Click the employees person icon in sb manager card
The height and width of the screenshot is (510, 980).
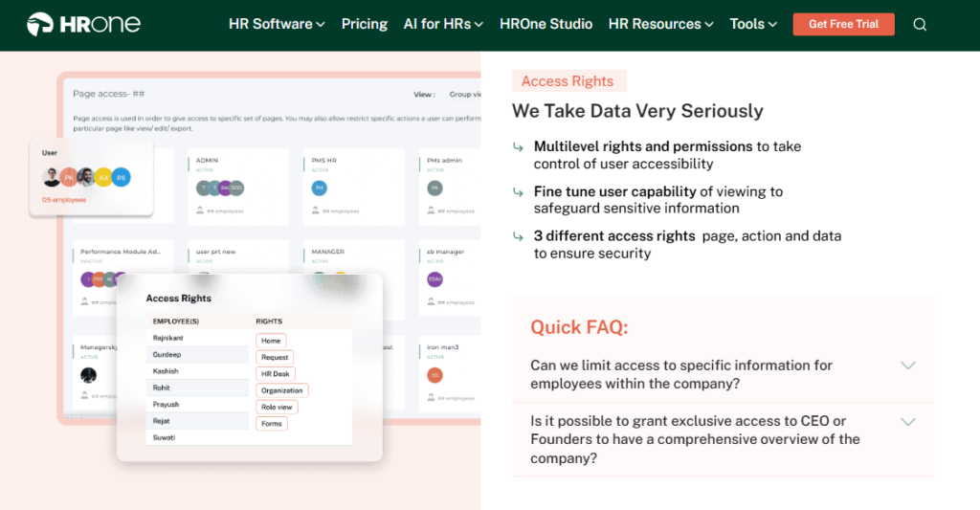[x=432, y=301]
